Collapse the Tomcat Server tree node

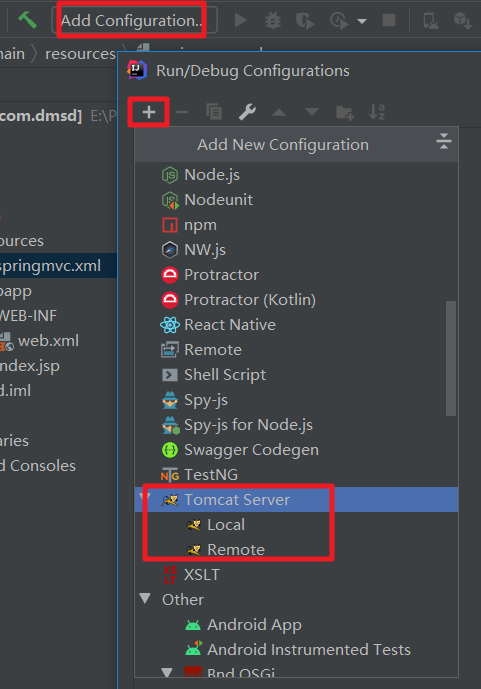pyautogui.click(x=145, y=498)
